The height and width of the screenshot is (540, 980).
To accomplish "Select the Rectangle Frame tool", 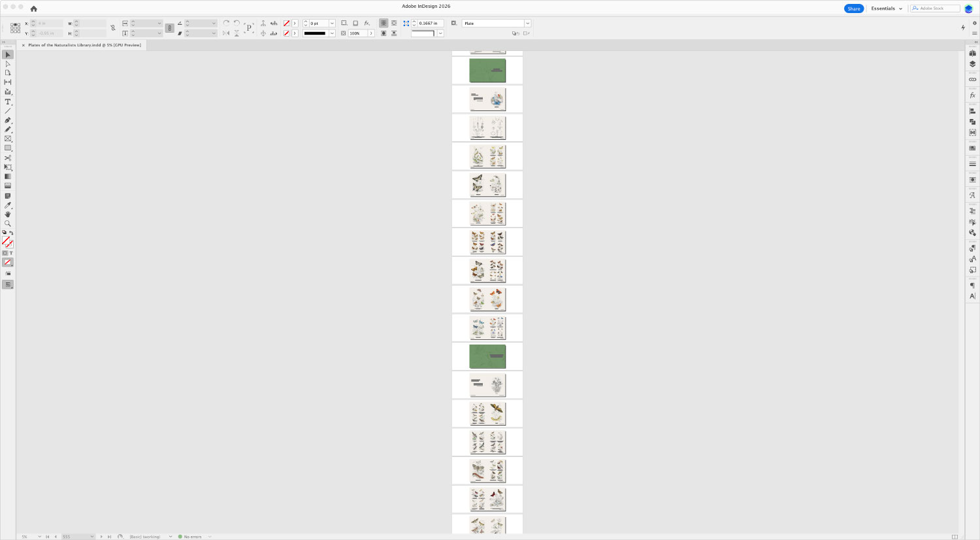I will pos(8,139).
